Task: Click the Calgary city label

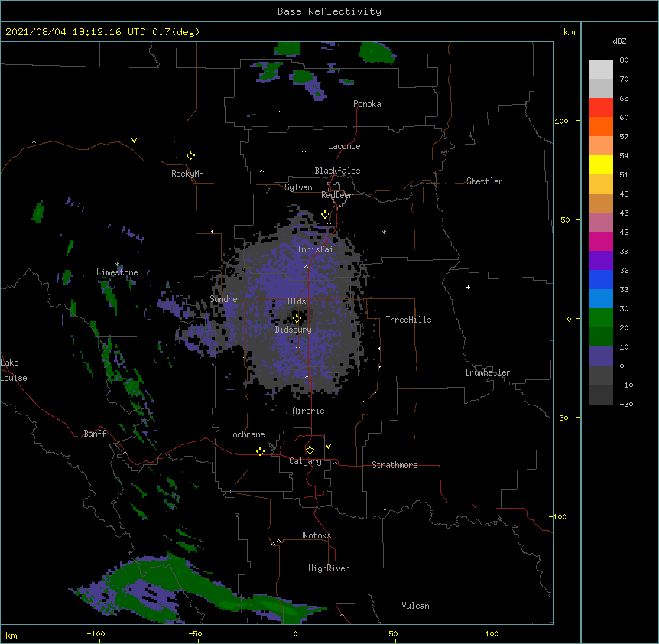Action: [305, 461]
